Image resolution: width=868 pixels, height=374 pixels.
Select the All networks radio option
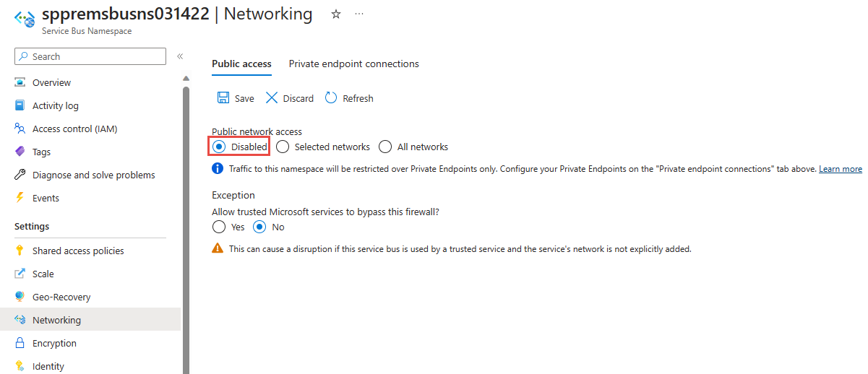(385, 147)
